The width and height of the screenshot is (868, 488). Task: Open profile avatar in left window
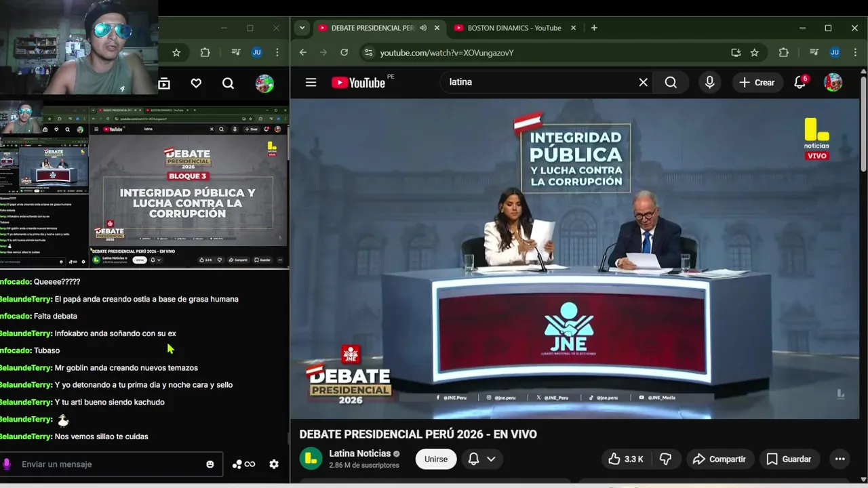point(264,83)
